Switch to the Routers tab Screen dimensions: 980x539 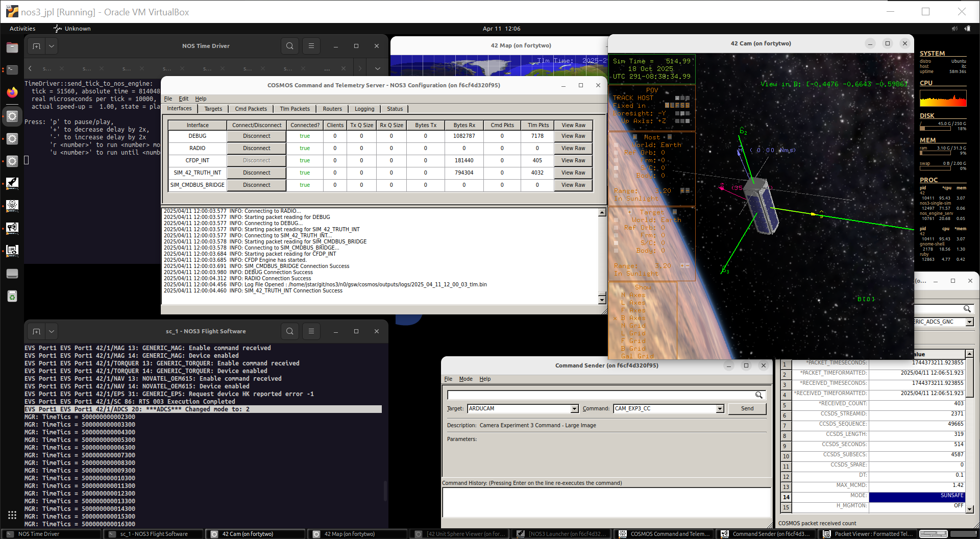pyautogui.click(x=332, y=109)
